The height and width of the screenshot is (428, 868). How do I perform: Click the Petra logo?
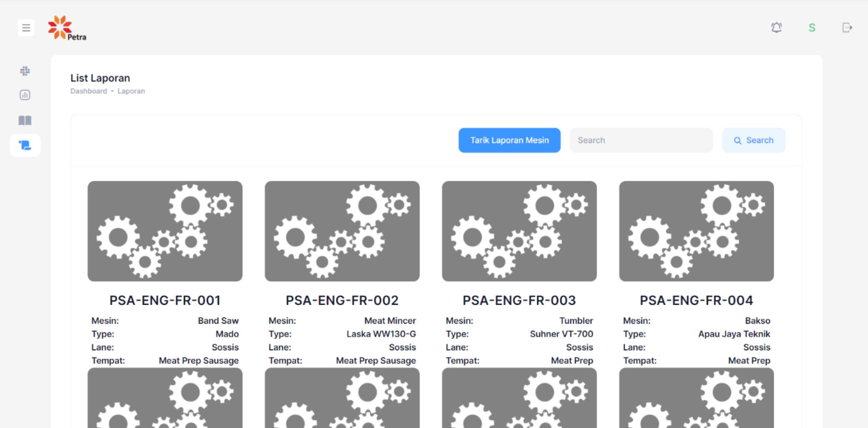(67, 28)
